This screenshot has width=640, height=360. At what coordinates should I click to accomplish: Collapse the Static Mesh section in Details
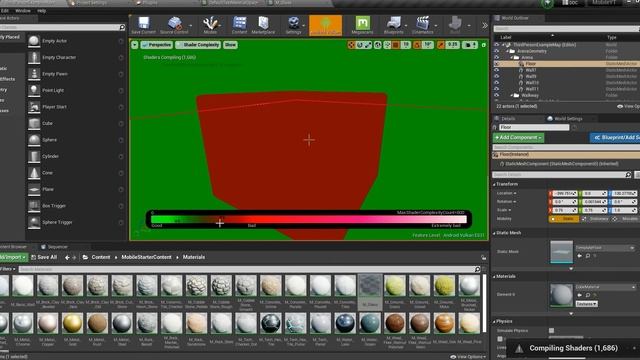pyautogui.click(x=494, y=233)
